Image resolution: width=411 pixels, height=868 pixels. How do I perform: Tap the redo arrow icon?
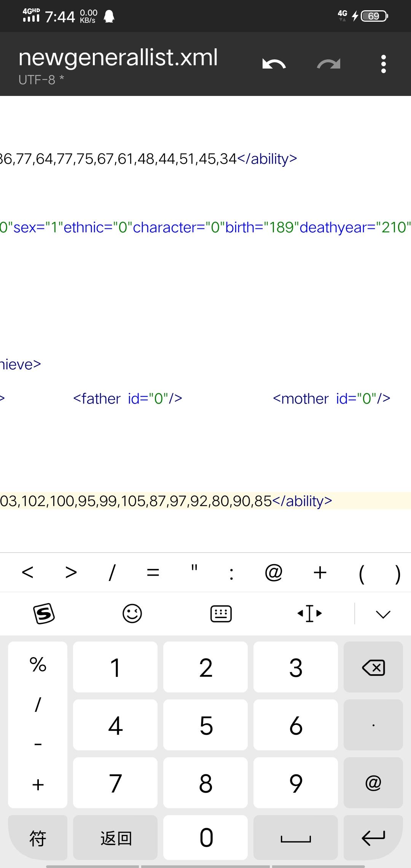(x=328, y=64)
